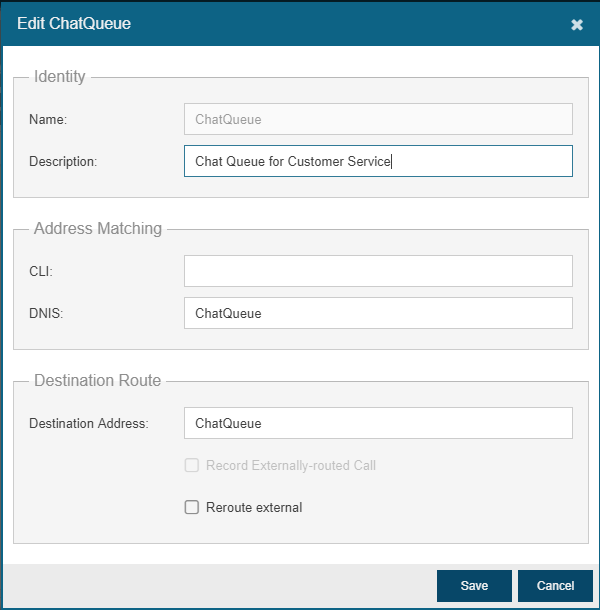Screen dimensions: 600x610
Task: Select the DNIS input field
Action: (x=378, y=313)
